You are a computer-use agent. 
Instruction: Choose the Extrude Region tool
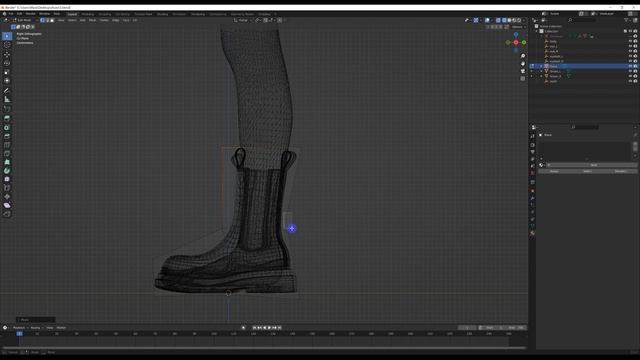tap(7, 118)
